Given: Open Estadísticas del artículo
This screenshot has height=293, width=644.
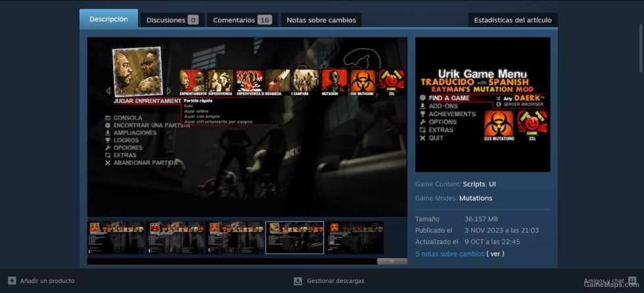Looking at the screenshot, I should (513, 20).
